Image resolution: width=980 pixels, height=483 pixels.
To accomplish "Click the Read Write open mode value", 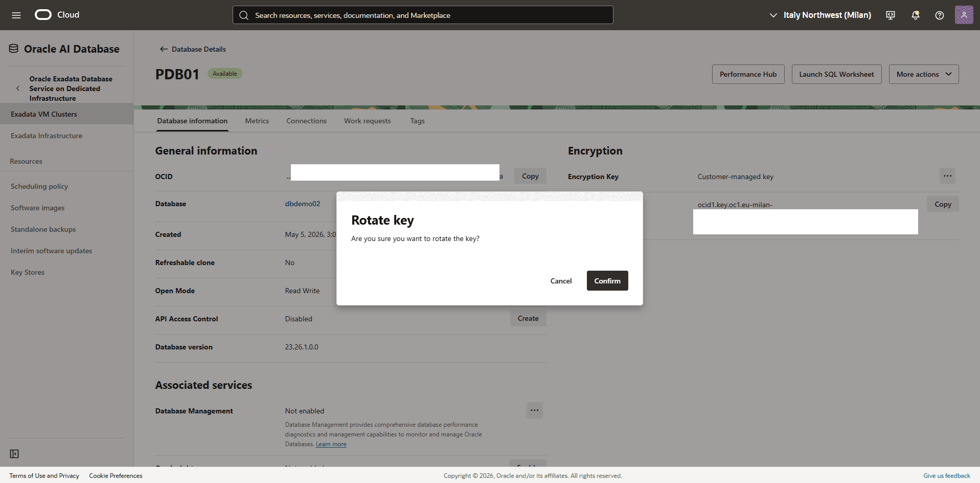I will click(302, 291).
